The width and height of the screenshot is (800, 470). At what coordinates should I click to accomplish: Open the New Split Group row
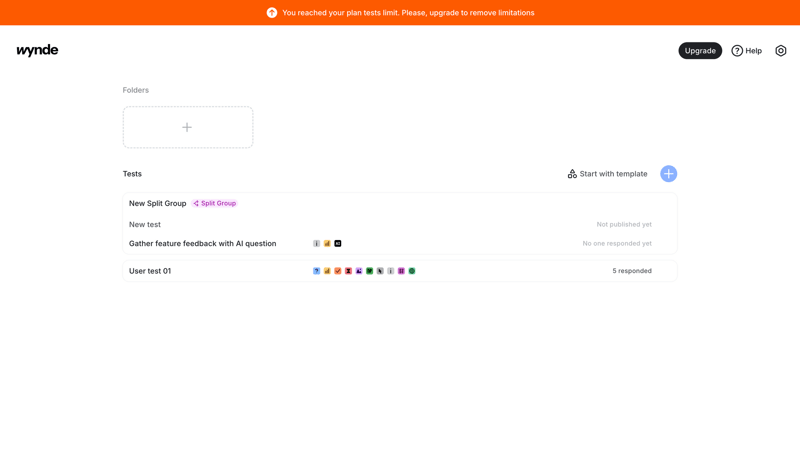(x=399, y=203)
